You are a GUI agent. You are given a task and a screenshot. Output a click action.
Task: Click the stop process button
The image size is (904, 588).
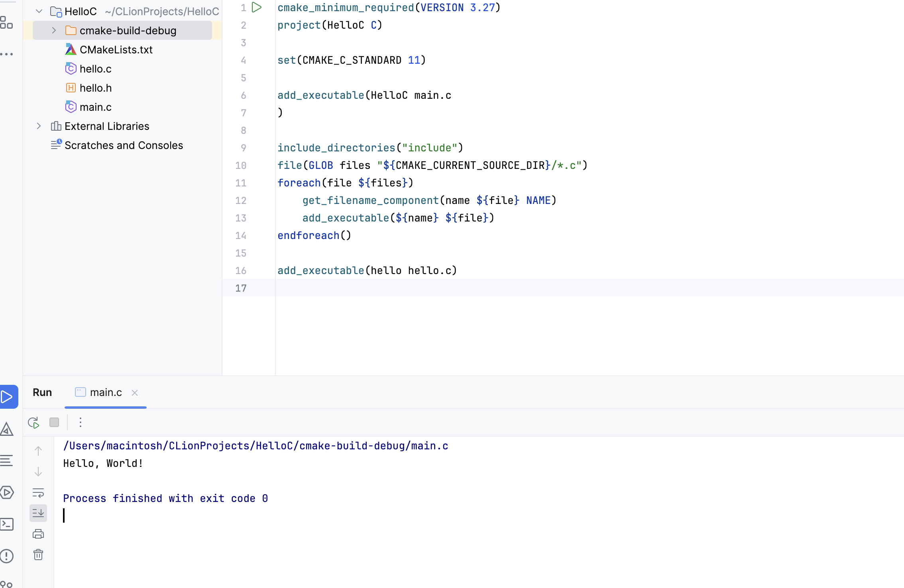click(54, 422)
